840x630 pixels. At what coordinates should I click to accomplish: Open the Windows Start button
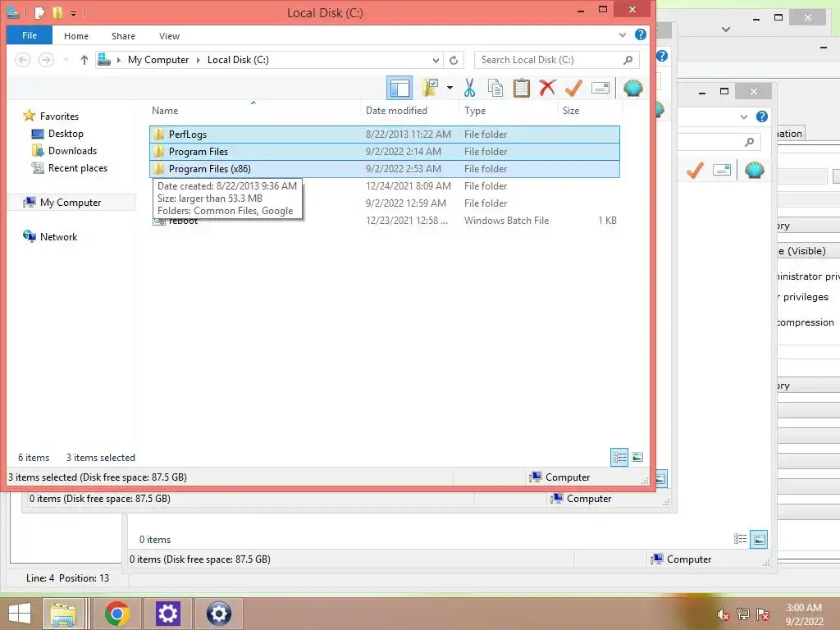[x=20, y=614]
